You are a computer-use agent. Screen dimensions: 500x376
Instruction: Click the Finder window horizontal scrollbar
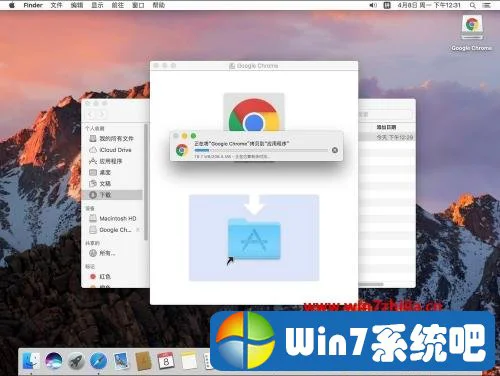coord(371,284)
